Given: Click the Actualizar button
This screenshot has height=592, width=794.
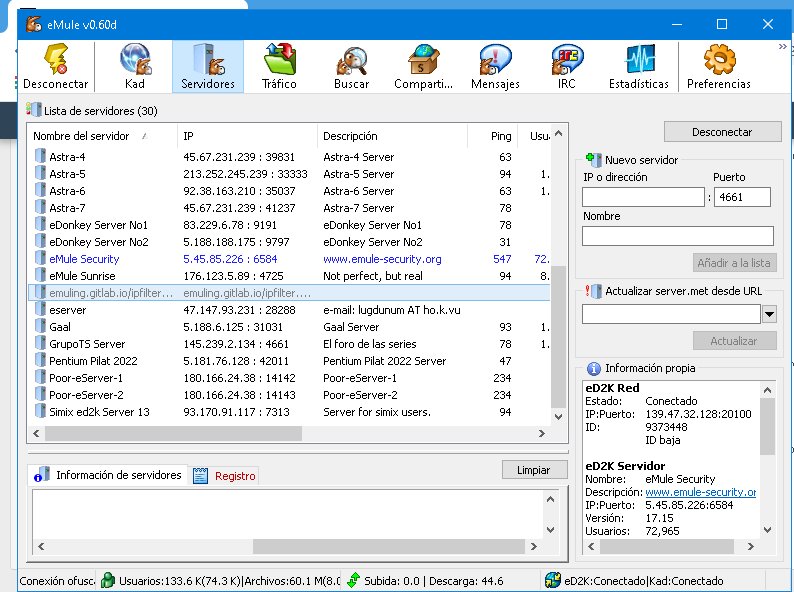Looking at the screenshot, I should point(734,341).
